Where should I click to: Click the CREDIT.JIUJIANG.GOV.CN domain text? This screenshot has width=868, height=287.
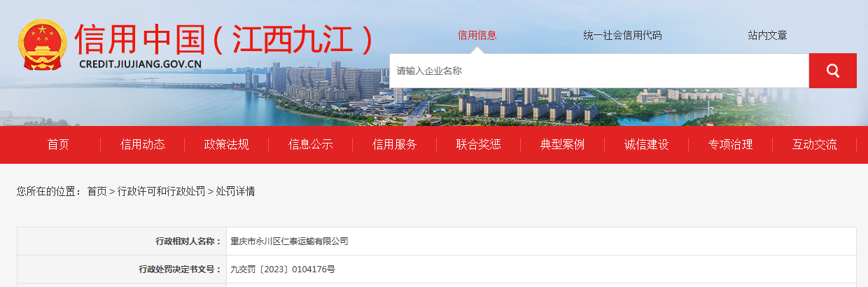tap(140, 64)
